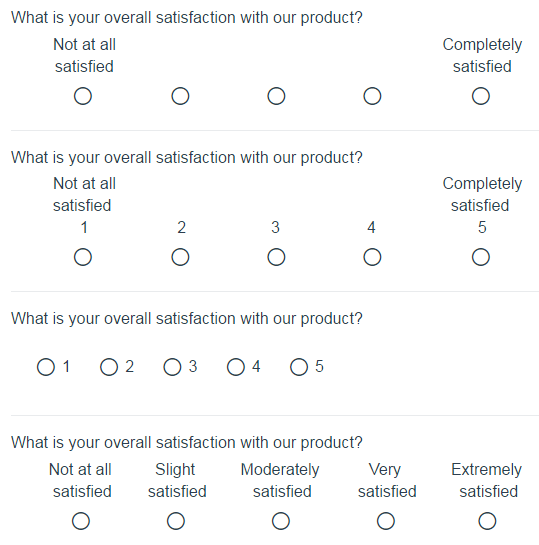This screenshot has width=539, height=545.
Task: Select 'Completely satisfied' in first question
Action: coord(481,96)
